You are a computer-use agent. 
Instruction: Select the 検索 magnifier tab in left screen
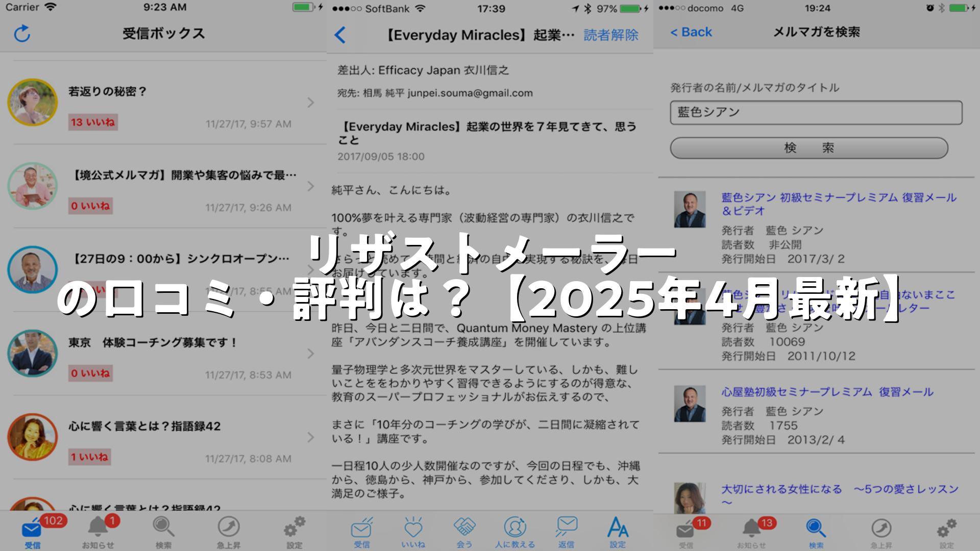(163, 532)
